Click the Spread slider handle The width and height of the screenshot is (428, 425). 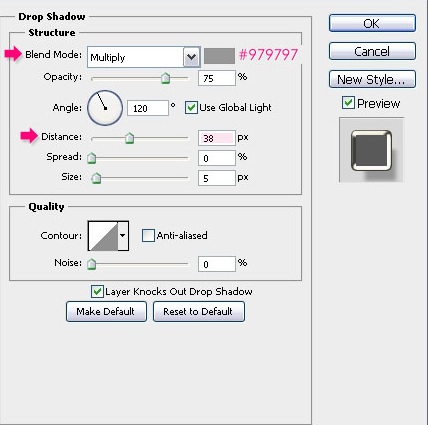(91, 158)
